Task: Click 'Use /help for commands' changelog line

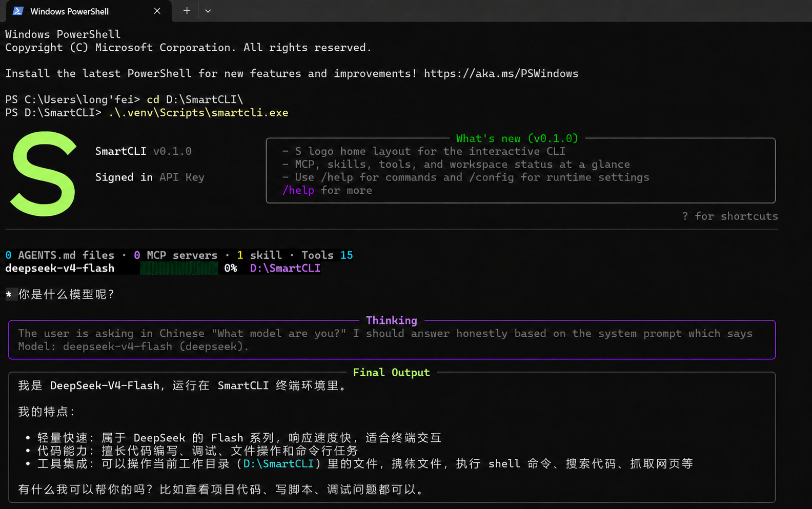Action: [x=465, y=177]
